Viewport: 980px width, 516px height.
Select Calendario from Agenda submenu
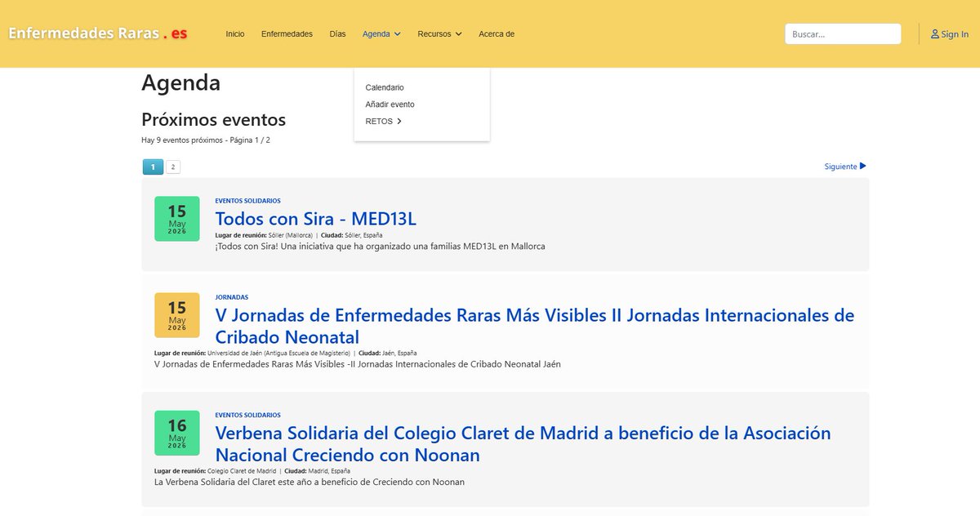[385, 87]
